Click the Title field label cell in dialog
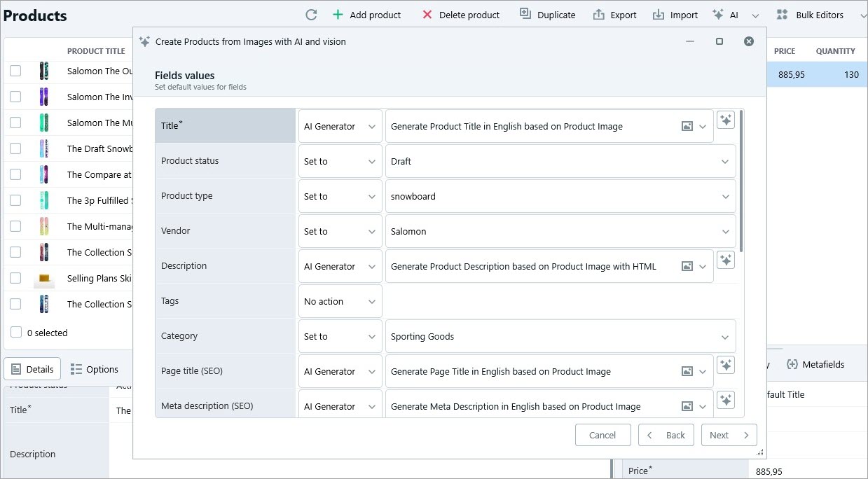 [226, 125]
